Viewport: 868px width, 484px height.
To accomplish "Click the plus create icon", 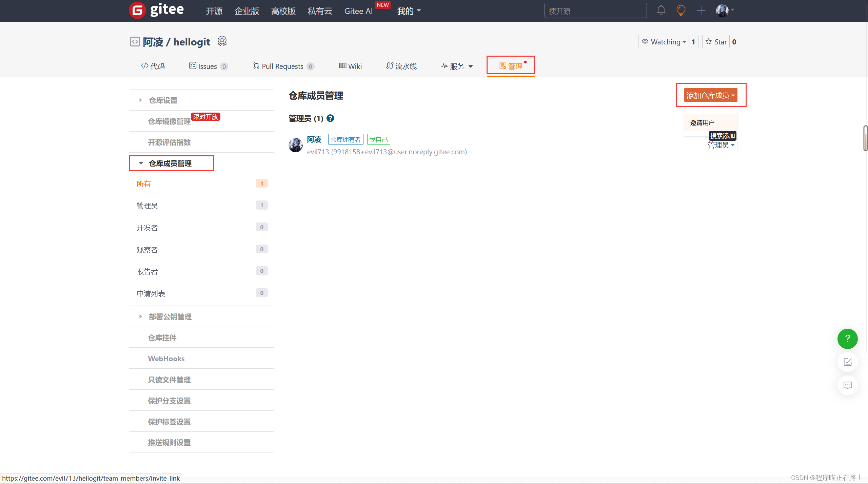I will (701, 11).
